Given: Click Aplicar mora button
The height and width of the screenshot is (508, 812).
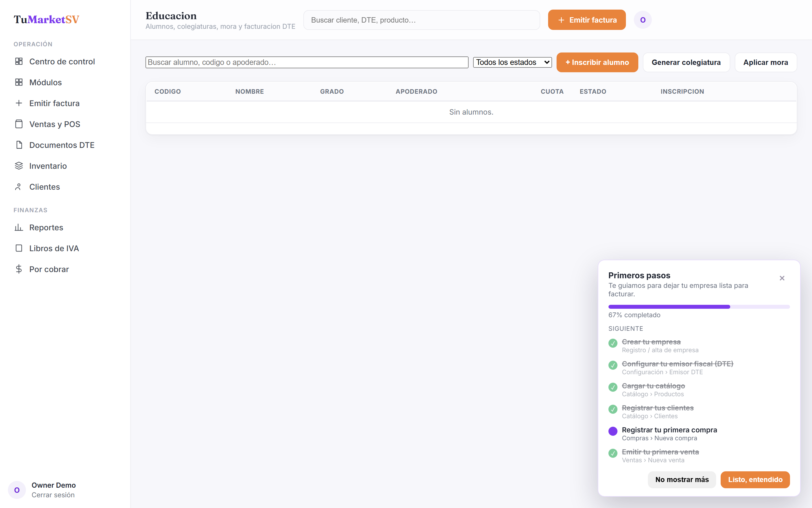Looking at the screenshot, I should pyautogui.click(x=765, y=62).
